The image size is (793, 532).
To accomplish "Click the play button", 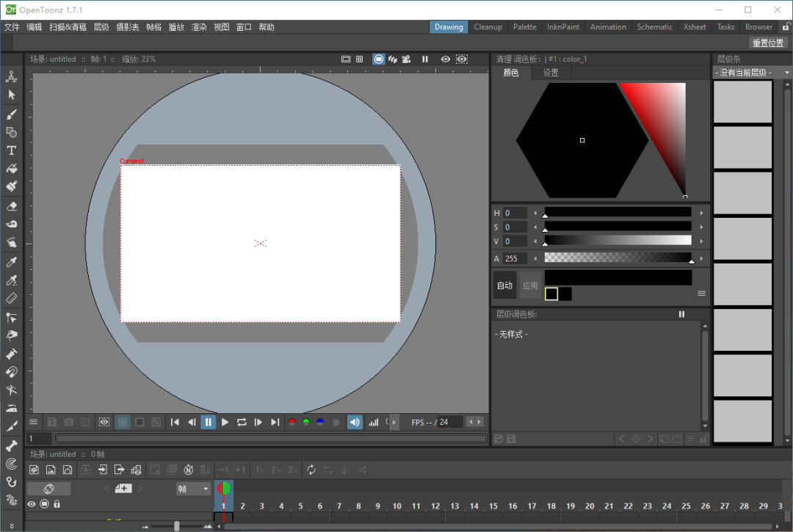I will pyautogui.click(x=225, y=423).
